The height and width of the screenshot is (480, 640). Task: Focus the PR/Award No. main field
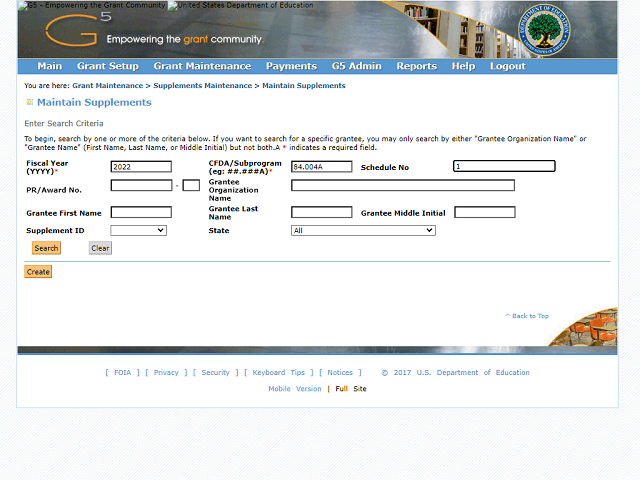[x=141, y=185]
